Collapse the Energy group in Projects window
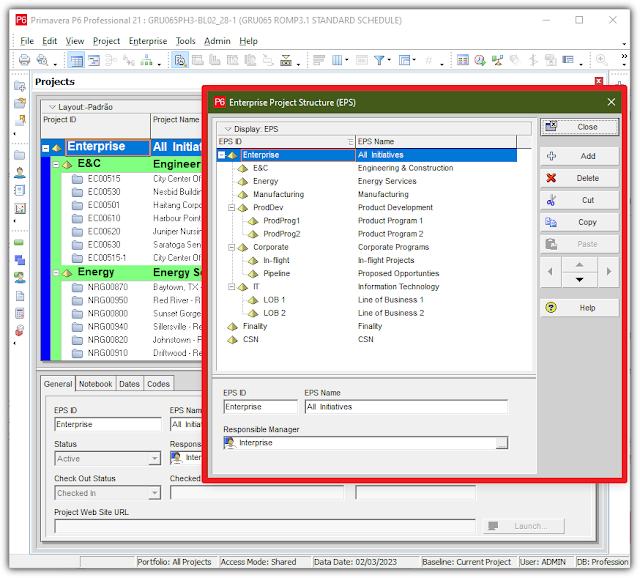The height and width of the screenshot is (578, 640). (56, 273)
